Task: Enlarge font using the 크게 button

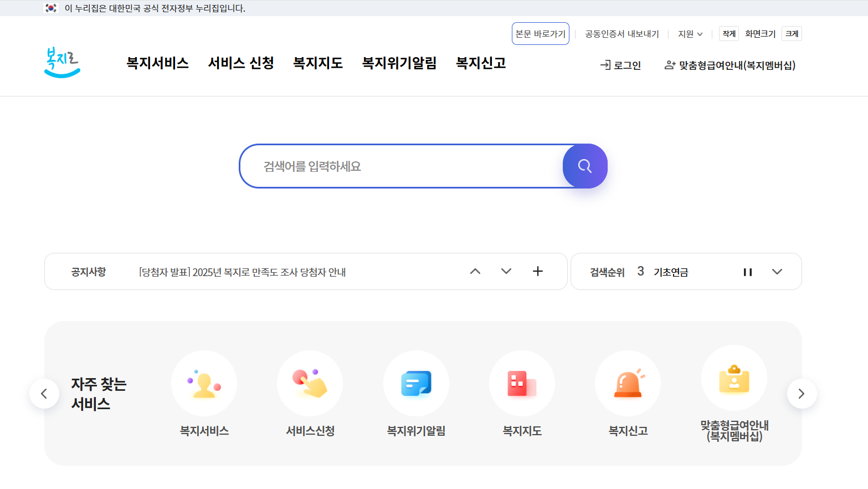Action: 791,33
